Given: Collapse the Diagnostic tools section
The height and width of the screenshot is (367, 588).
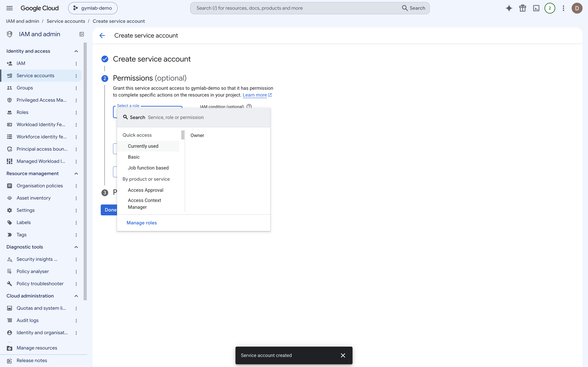Looking at the screenshot, I should click(76, 247).
